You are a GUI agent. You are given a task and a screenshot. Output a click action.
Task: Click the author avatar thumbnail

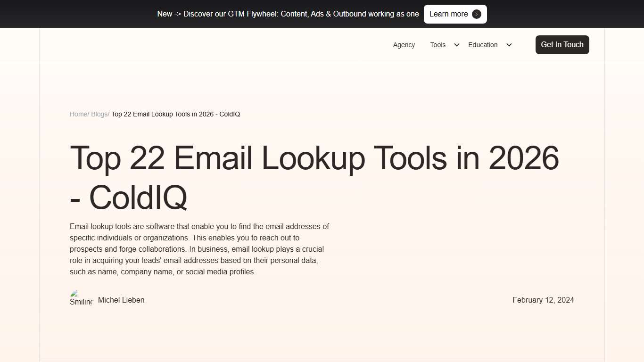(81, 298)
